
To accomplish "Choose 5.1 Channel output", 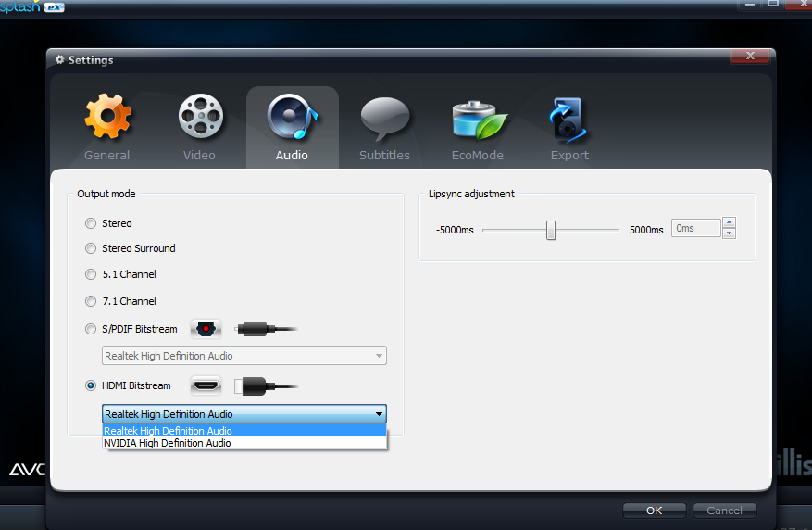I will click(91, 274).
